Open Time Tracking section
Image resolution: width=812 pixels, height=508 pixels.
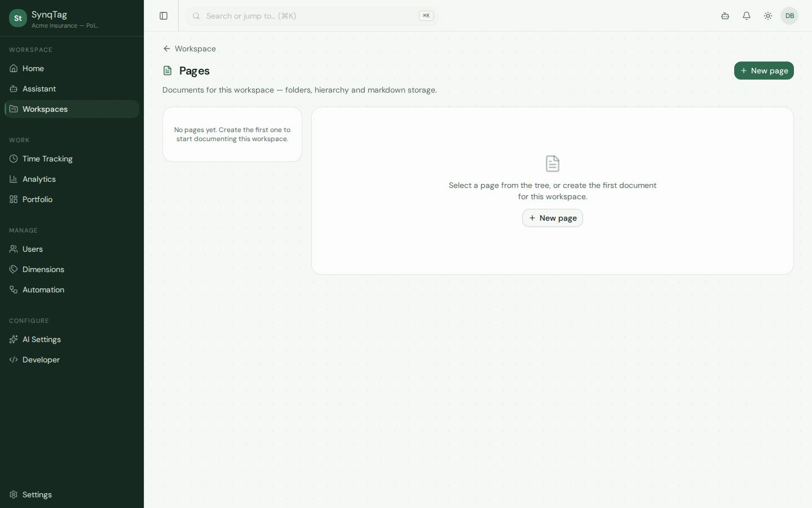click(x=72, y=159)
